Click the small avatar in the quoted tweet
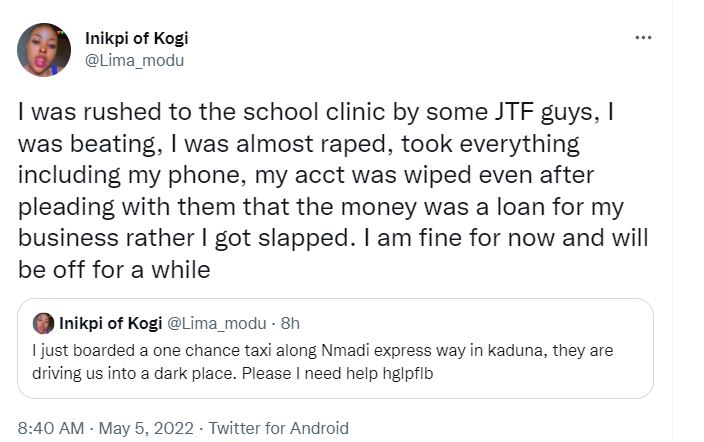 click(43, 323)
